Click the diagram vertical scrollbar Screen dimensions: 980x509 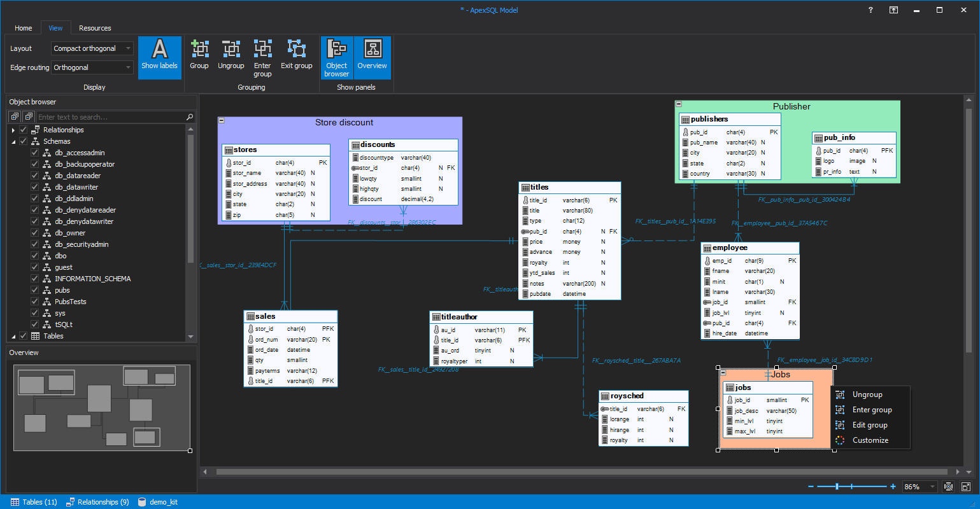[x=969, y=229]
